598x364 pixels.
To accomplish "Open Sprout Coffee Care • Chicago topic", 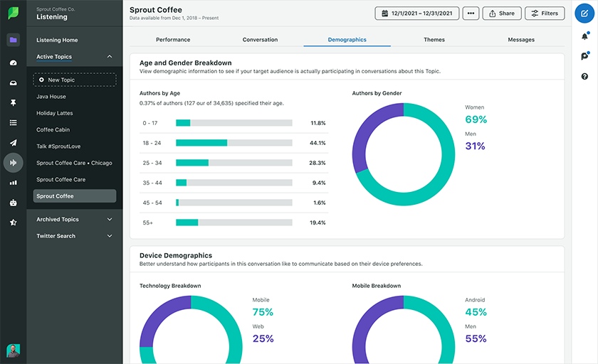I will [x=74, y=163].
